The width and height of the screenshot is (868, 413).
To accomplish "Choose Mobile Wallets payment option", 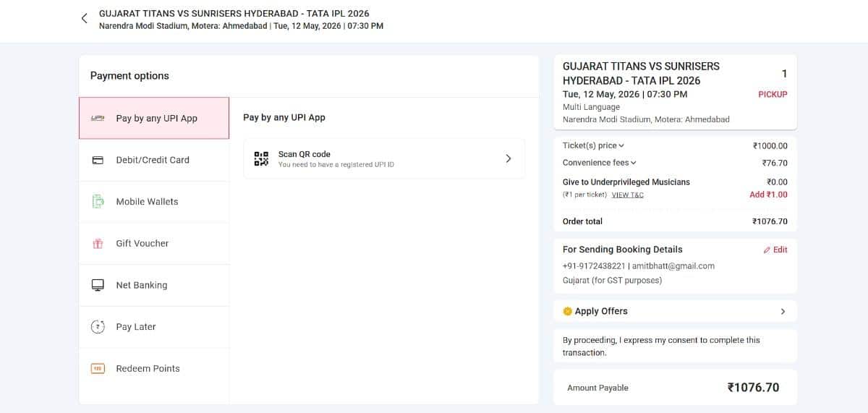I will (x=154, y=202).
